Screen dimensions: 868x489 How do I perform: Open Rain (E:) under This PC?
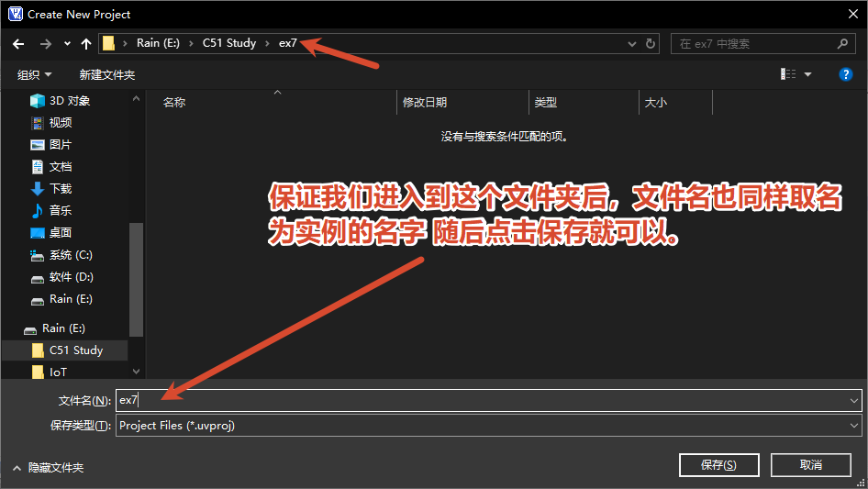(x=71, y=299)
